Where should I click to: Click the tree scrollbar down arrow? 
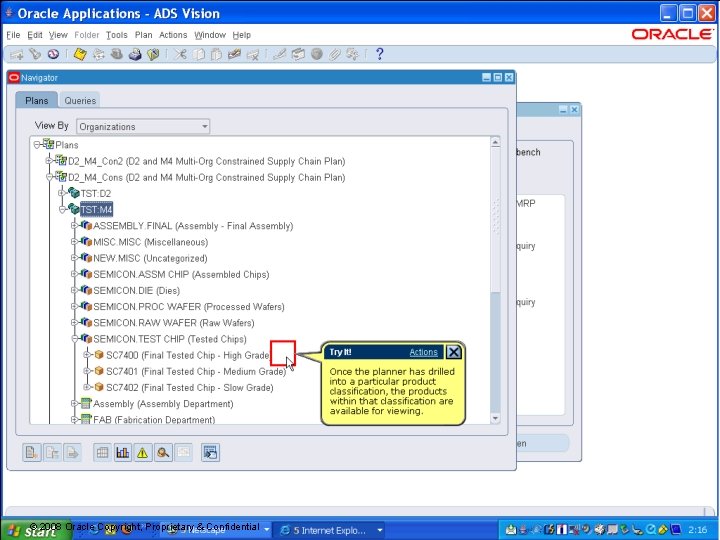495,418
